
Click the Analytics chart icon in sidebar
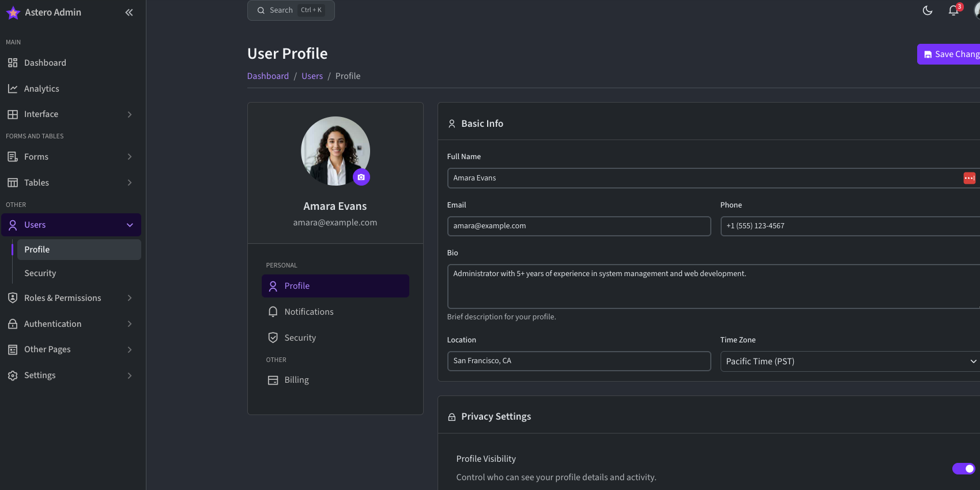[13, 89]
